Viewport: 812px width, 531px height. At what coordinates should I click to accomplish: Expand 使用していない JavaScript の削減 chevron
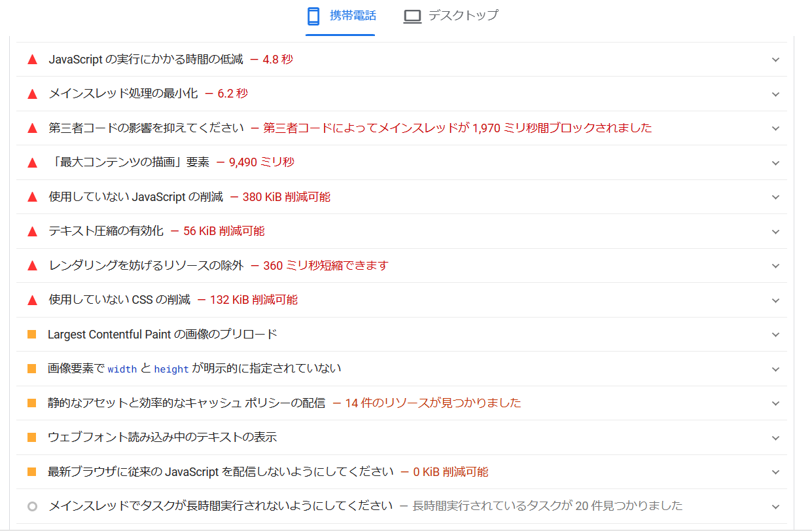coord(775,197)
